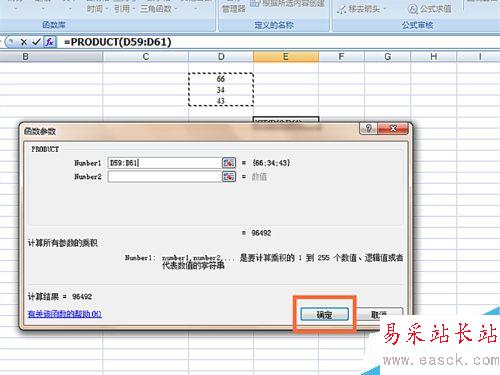
Task: Click the cell containing 66
Action: click(x=221, y=79)
